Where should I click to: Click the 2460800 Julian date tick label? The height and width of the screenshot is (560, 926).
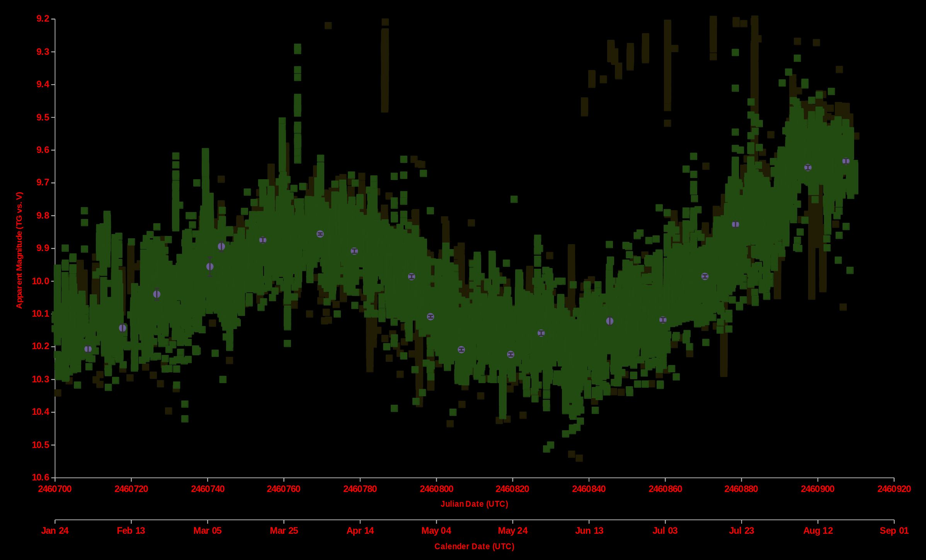pyautogui.click(x=436, y=489)
